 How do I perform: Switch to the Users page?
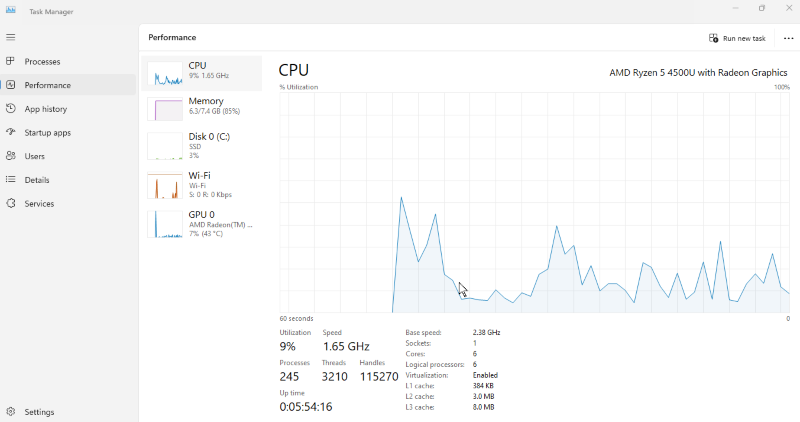(35, 157)
